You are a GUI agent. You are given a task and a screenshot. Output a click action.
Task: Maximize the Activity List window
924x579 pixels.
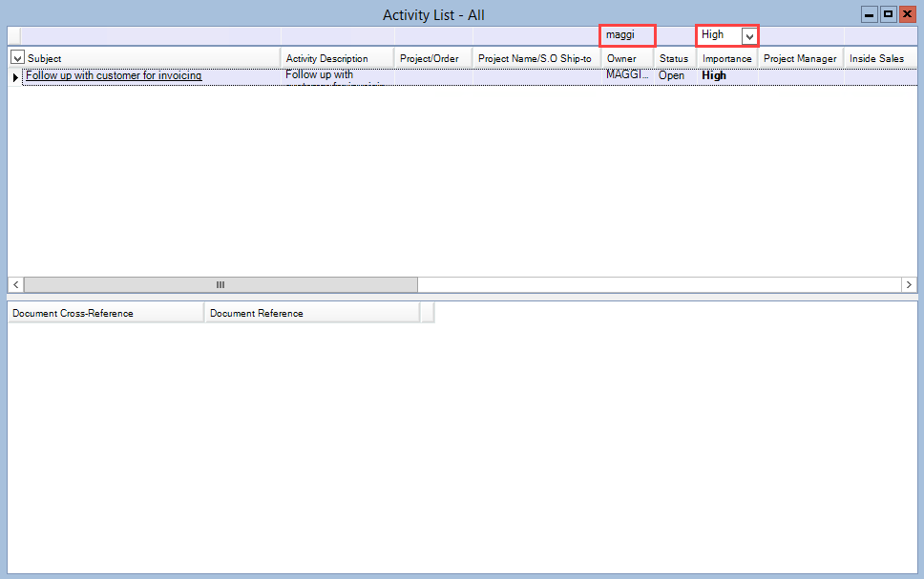tap(888, 14)
